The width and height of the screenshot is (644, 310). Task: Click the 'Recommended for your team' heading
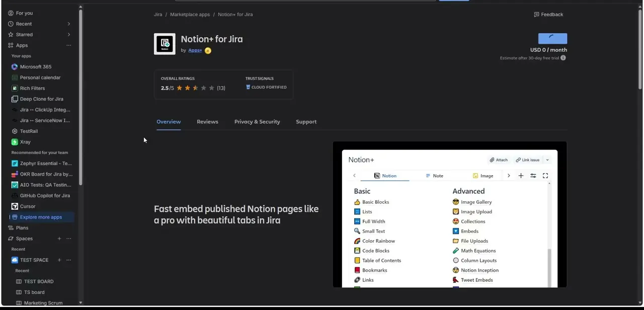(x=40, y=152)
